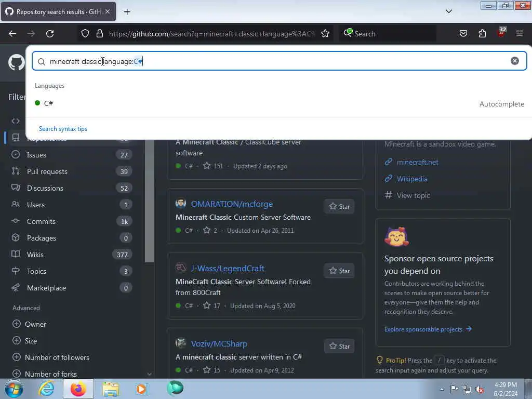This screenshot has width=532, height=399.
Task: Reload the current GitHub page
Action: point(50,34)
